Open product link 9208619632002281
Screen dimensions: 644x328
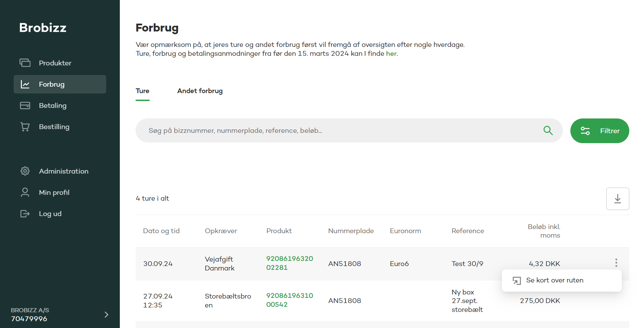pos(290,263)
